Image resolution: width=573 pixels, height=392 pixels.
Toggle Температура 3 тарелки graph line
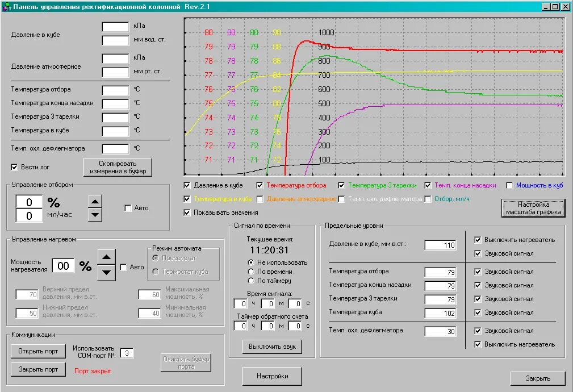341,185
